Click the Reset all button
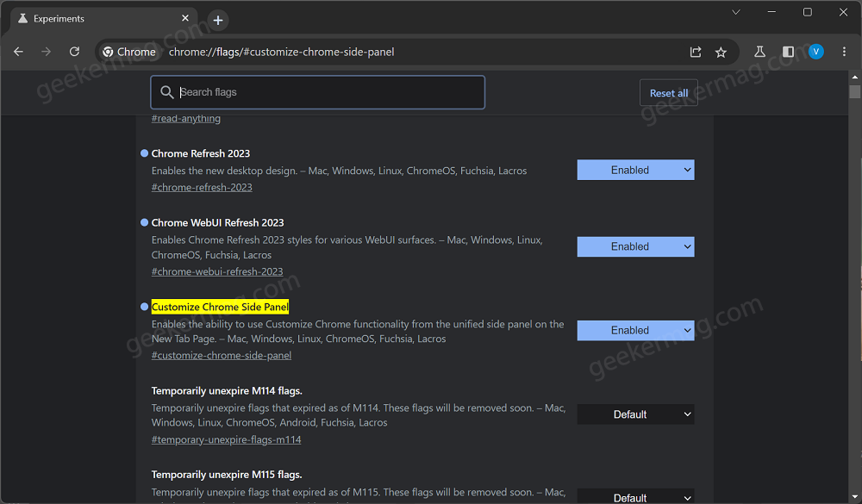This screenshot has height=504, width=862. (x=669, y=93)
